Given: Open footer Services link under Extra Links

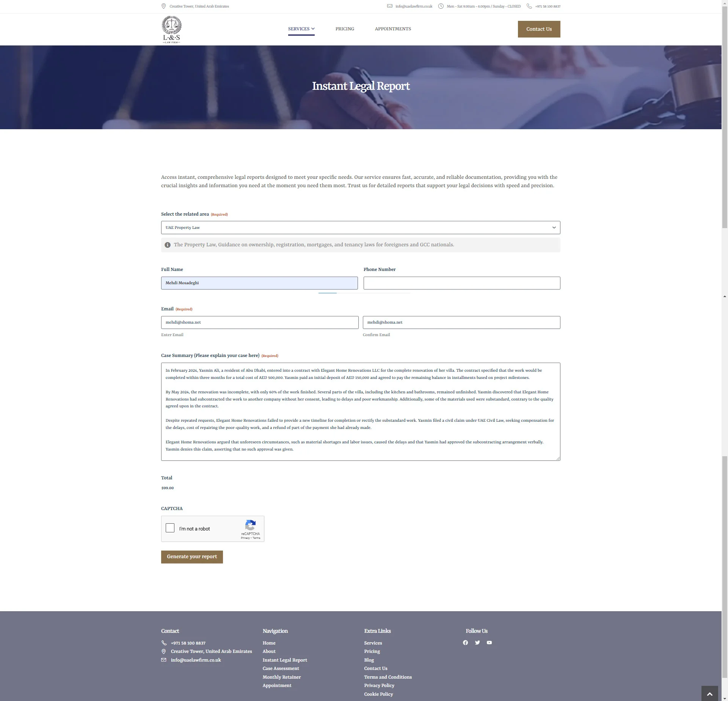Looking at the screenshot, I should pos(373,643).
